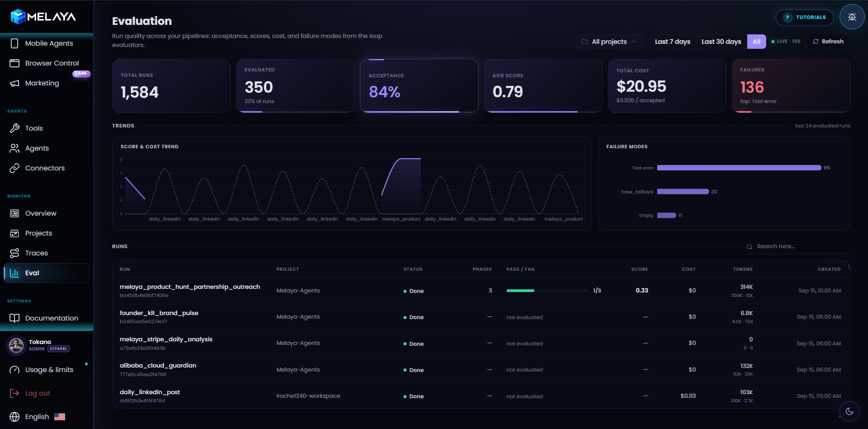Image resolution: width=868 pixels, height=429 pixels.
Task: Click the Overview dashboard icon
Action: pyautogui.click(x=14, y=213)
